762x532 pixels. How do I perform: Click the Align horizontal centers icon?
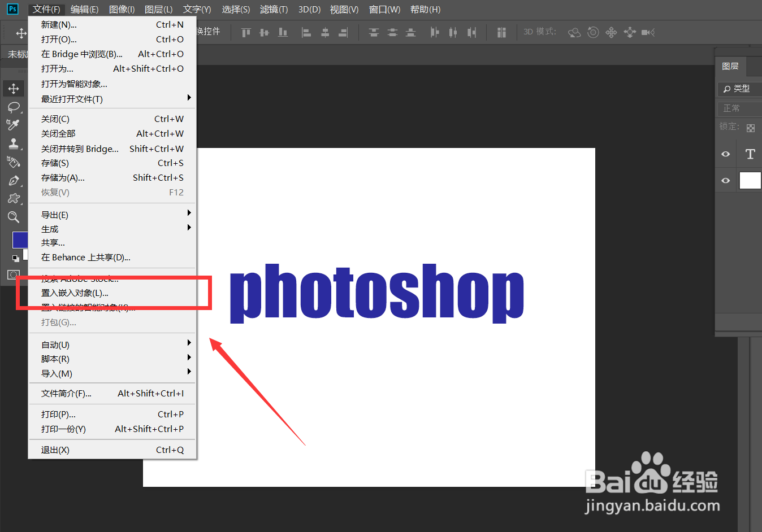pos(325,32)
